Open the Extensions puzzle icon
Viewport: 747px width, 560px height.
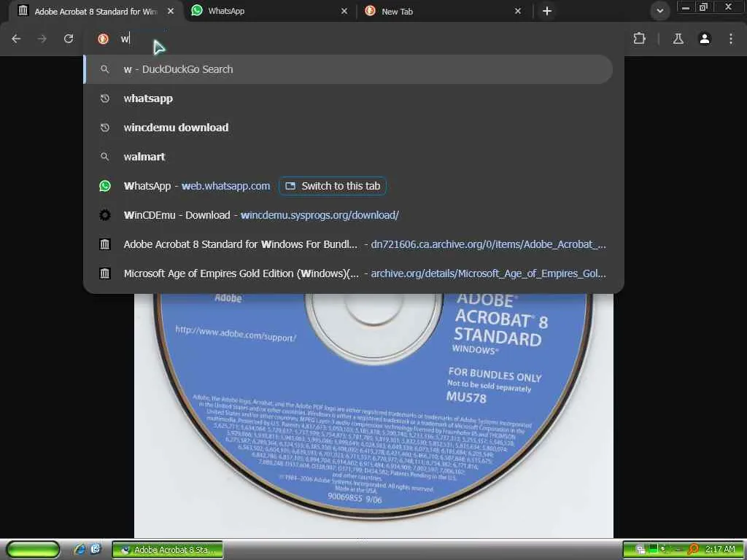[x=639, y=39]
